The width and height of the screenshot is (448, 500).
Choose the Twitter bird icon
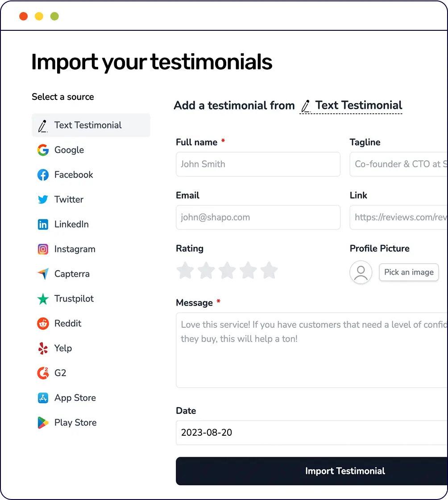43,199
